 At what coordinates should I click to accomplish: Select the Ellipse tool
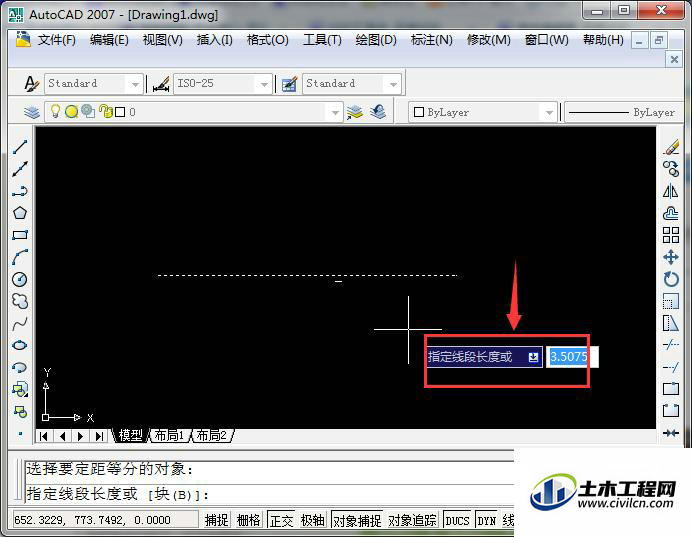(20, 345)
